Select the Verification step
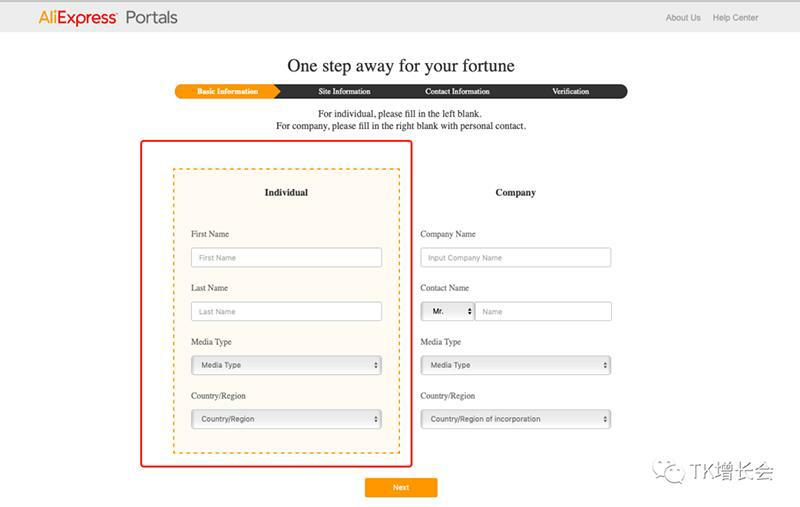800x507 pixels. (570, 92)
